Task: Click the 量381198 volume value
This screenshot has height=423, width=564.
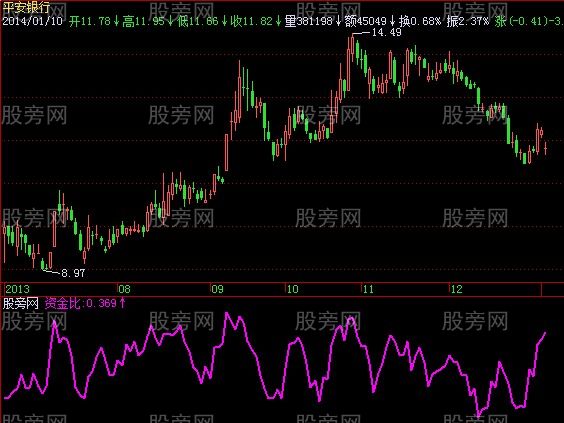Action: pyautogui.click(x=308, y=21)
